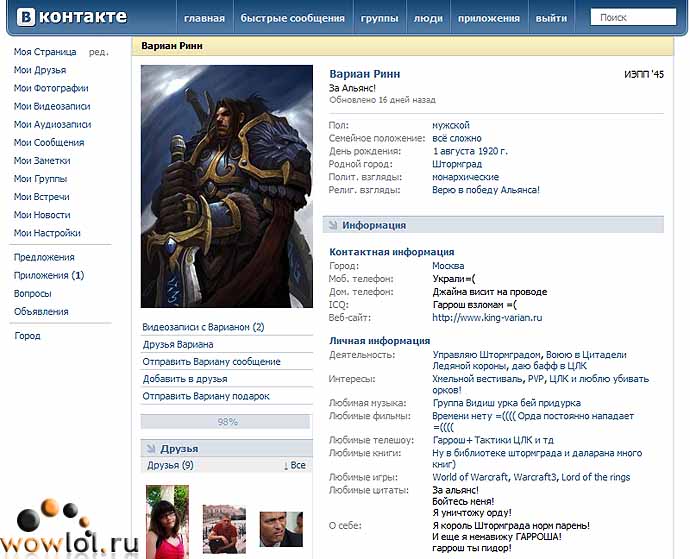
Task: Click Отправить Вариану подарок
Action: pyautogui.click(x=206, y=396)
